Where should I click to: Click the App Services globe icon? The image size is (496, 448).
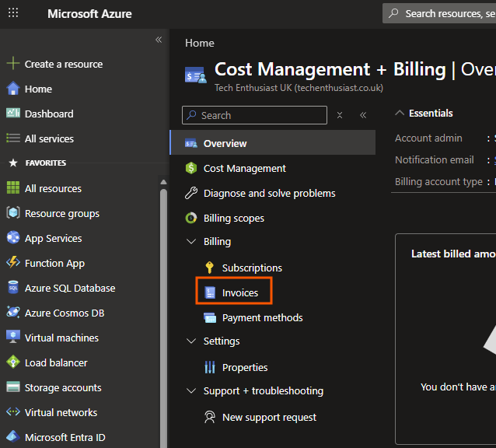click(13, 237)
